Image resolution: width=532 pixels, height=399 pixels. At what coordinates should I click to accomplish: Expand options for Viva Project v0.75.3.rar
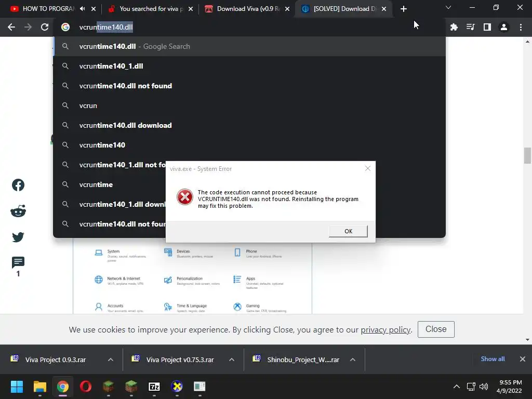click(232, 360)
